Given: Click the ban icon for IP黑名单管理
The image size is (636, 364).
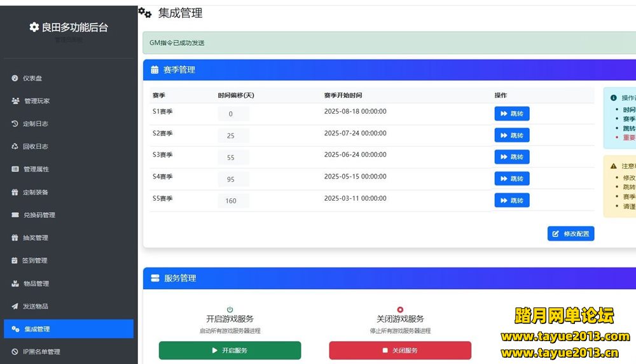Looking at the screenshot, I should click(x=15, y=352).
